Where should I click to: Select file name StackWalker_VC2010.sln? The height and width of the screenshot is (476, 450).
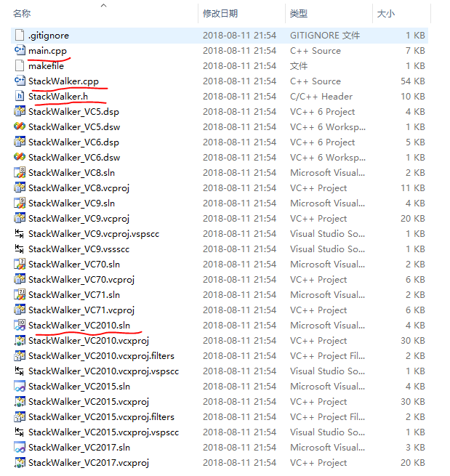point(79,325)
